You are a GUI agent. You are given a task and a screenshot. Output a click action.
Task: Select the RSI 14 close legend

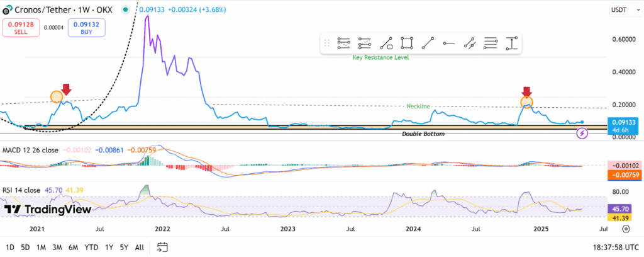[x=21, y=190]
